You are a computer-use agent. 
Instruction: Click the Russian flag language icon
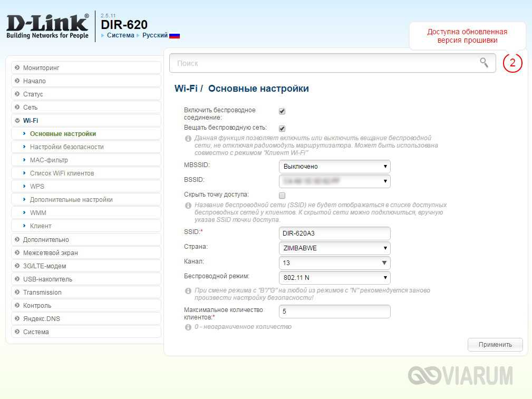coord(175,36)
